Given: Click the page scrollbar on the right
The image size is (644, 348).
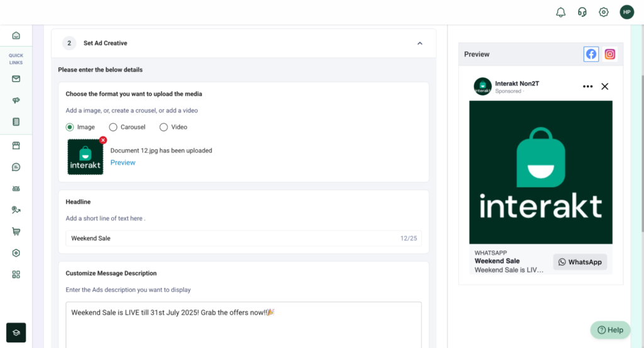Looking at the screenshot, I should pyautogui.click(x=641, y=154).
